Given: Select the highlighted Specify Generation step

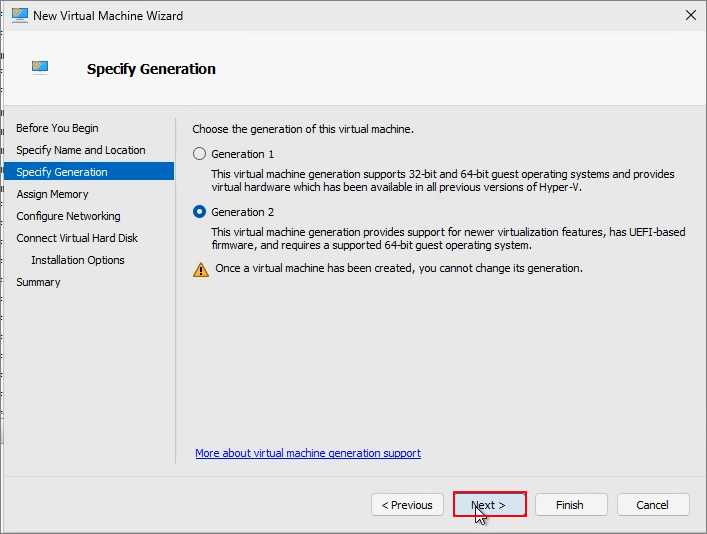Looking at the screenshot, I should (x=89, y=172).
